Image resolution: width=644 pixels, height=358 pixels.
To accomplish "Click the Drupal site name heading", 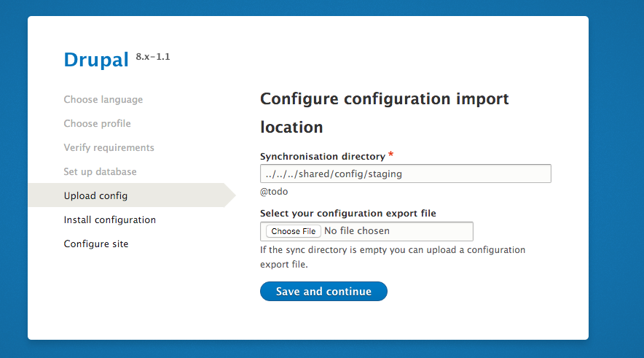I will (x=96, y=60).
